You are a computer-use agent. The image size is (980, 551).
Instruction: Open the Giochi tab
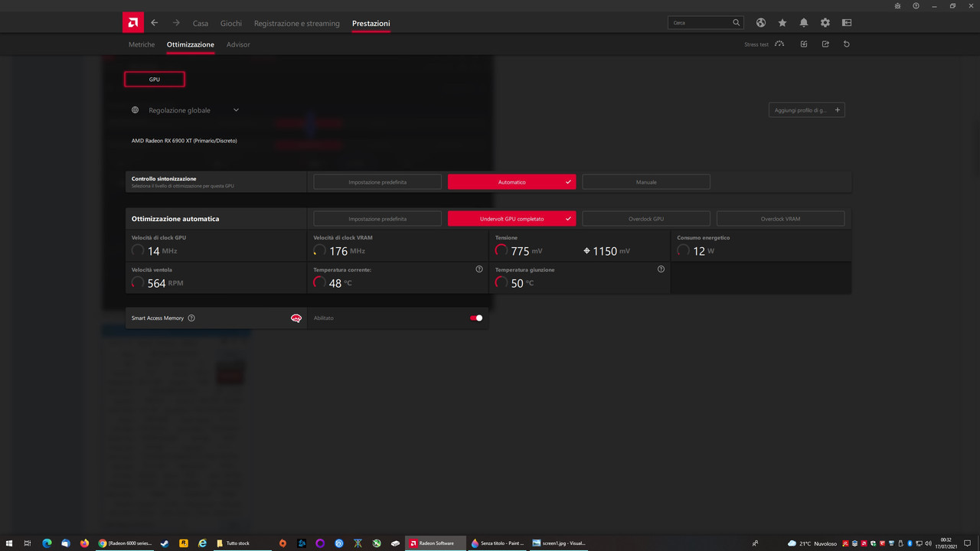point(231,24)
